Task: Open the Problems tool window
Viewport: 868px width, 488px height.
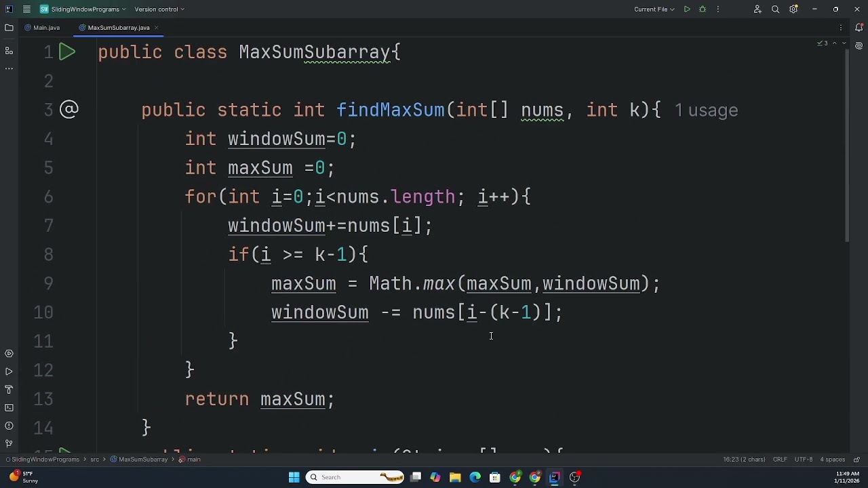Action: (9, 426)
